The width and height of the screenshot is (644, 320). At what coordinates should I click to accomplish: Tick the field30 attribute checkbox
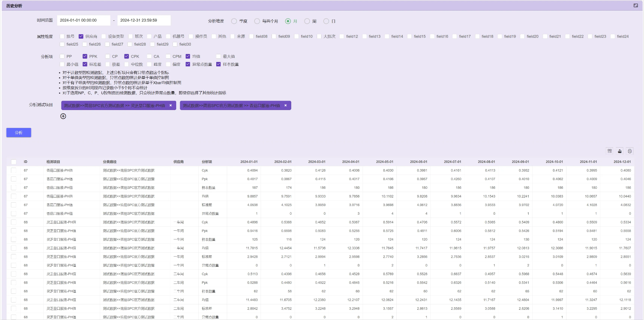[175, 44]
